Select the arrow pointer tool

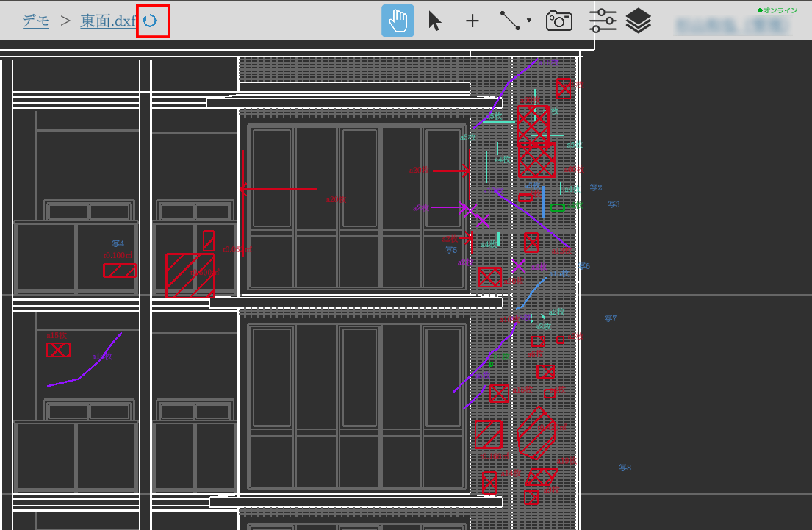[x=435, y=21]
